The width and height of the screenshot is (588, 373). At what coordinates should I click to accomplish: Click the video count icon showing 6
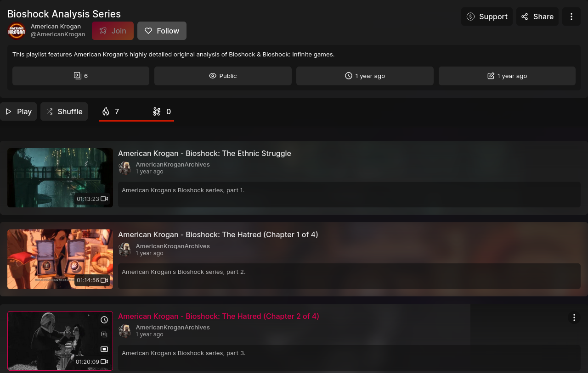pyautogui.click(x=78, y=76)
